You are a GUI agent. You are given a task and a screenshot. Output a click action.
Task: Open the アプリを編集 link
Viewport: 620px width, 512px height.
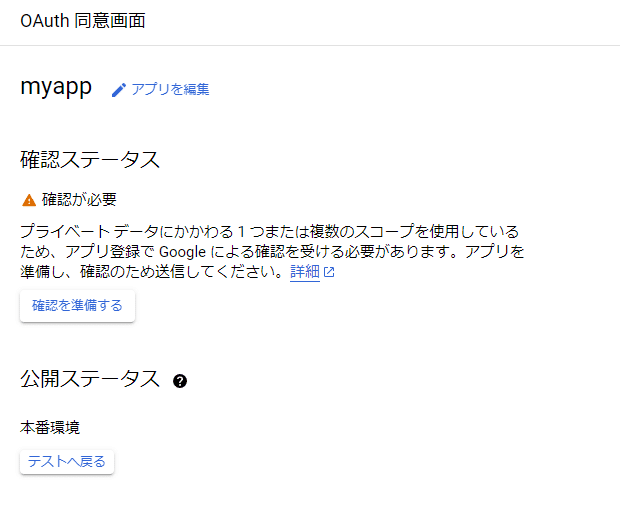(170, 89)
